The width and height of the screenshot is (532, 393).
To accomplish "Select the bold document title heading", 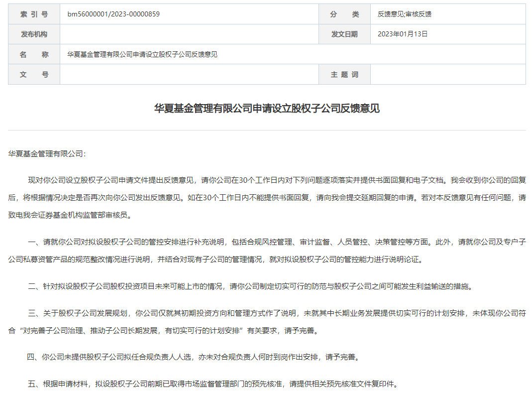I will coord(266,108).
